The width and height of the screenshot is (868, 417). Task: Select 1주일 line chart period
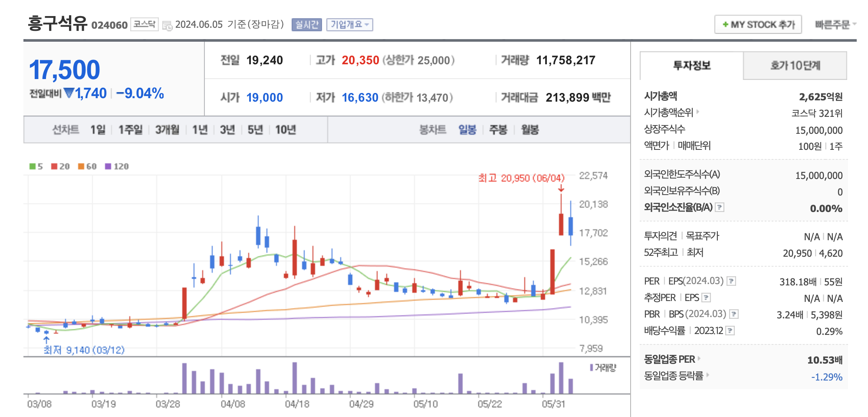point(130,129)
